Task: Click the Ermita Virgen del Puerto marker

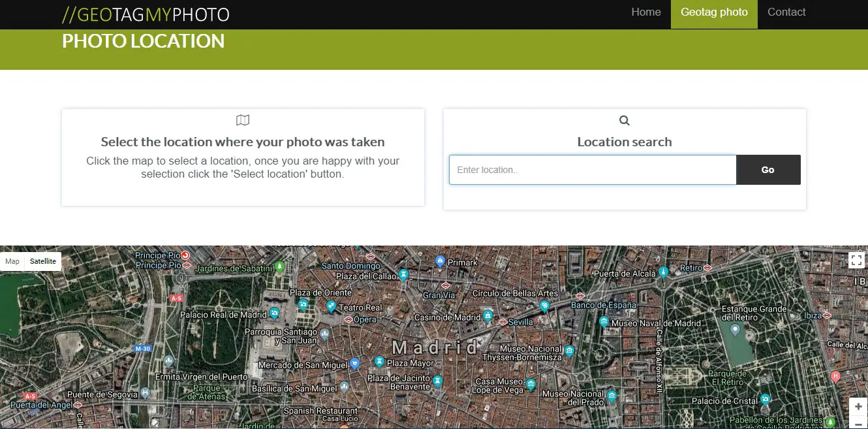Action: [x=169, y=360]
